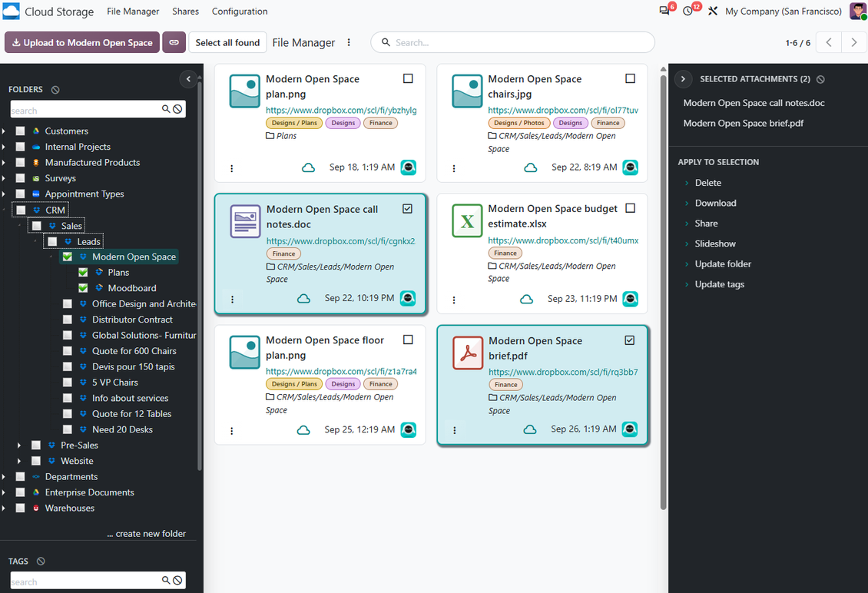Click image thumbnail icon of floor plan.png
The image size is (868, 593).
[245, 352]
